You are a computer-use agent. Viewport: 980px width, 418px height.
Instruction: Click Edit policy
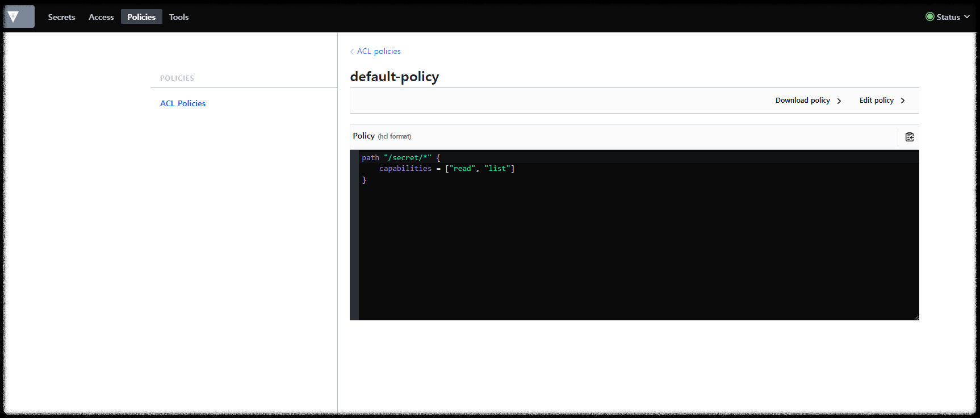882,101
